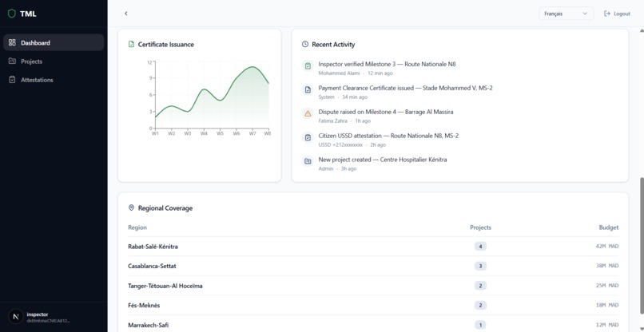
Task: Click the Region column header
Action: tap(137, 227)
